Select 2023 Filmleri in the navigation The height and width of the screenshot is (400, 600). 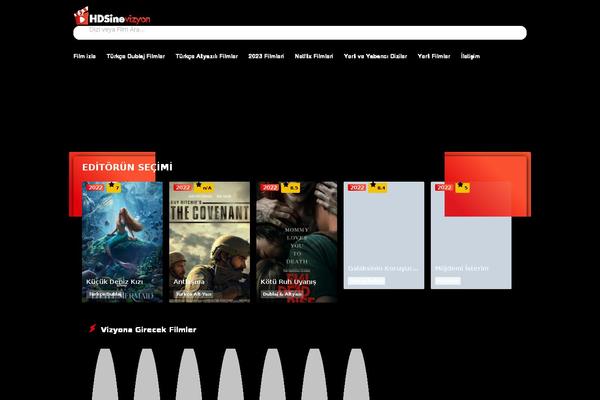pos(266,56)
